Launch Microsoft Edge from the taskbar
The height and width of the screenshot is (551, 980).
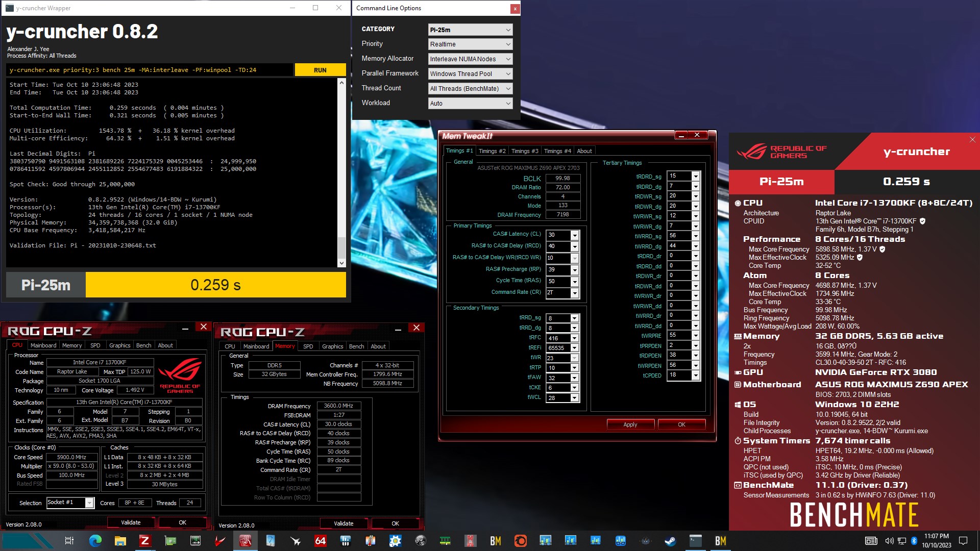95,541
